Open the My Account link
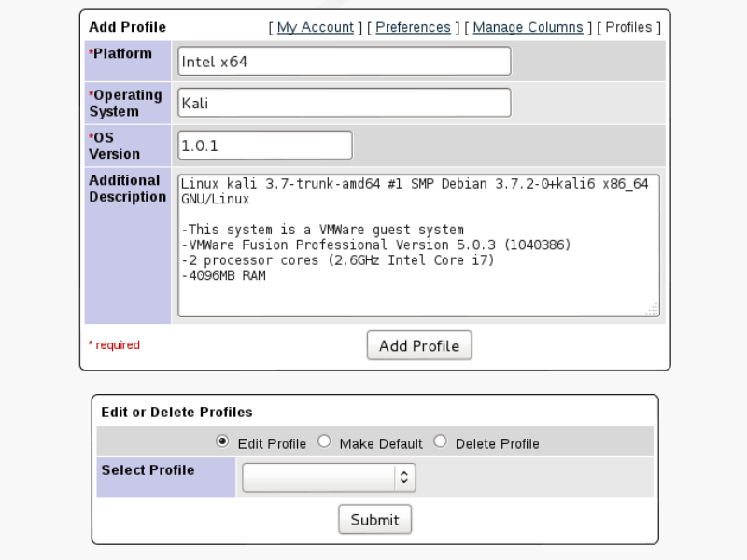 click(x=315, y=28)
